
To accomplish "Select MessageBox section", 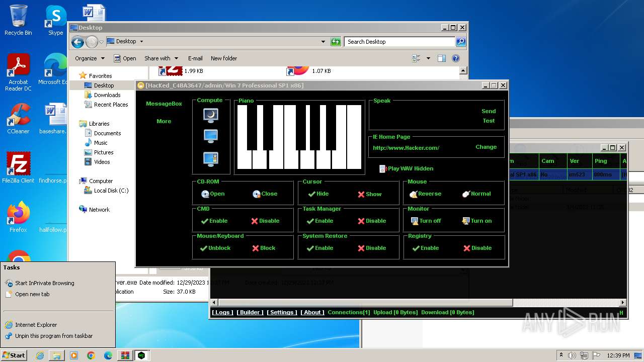I will point(164,104).
